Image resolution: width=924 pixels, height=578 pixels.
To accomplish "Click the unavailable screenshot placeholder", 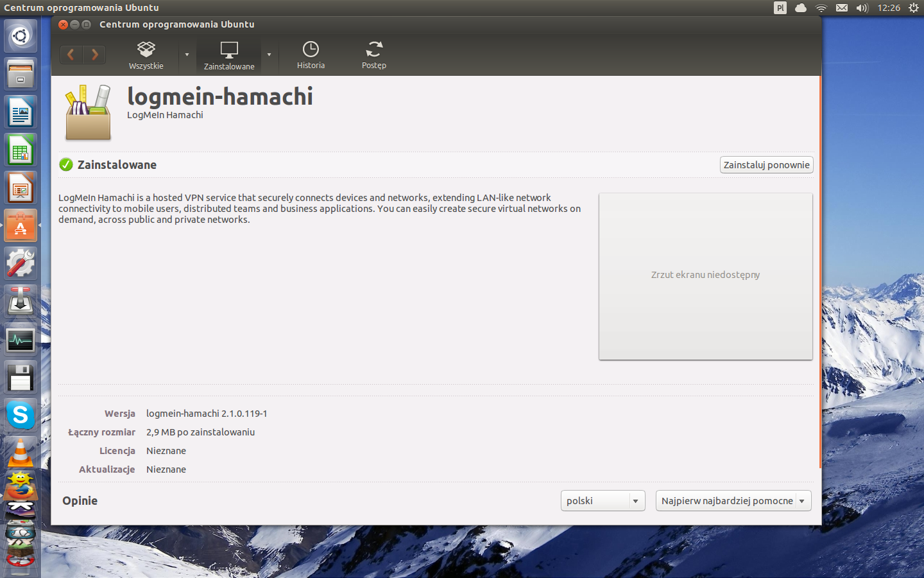I will pyautogui.click(x=705, y=275).
